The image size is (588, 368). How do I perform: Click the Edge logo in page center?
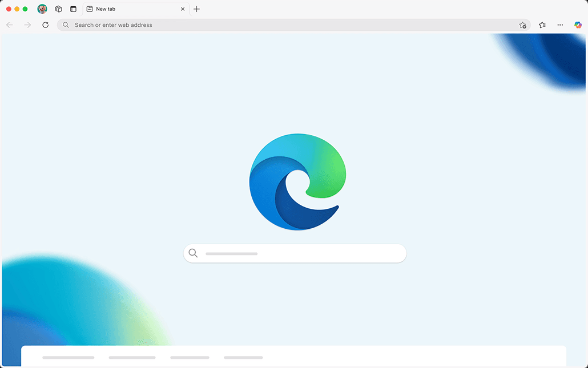point(297,182)
